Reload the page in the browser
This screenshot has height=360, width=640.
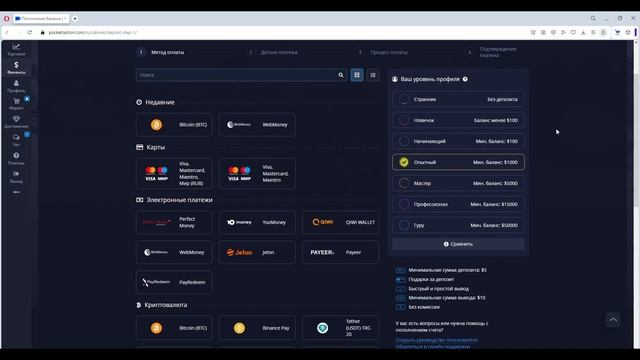tap(29, 32)
